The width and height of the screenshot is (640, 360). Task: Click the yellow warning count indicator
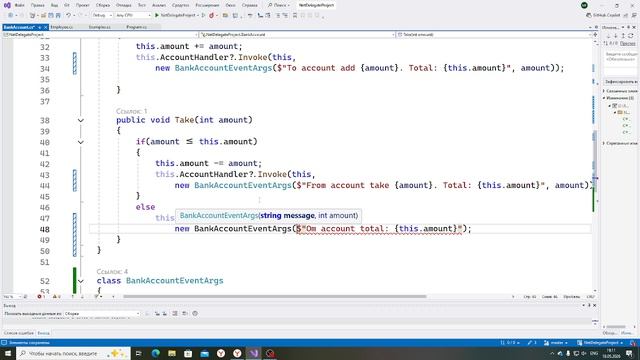pyautogui.click(x=56, y=297)
